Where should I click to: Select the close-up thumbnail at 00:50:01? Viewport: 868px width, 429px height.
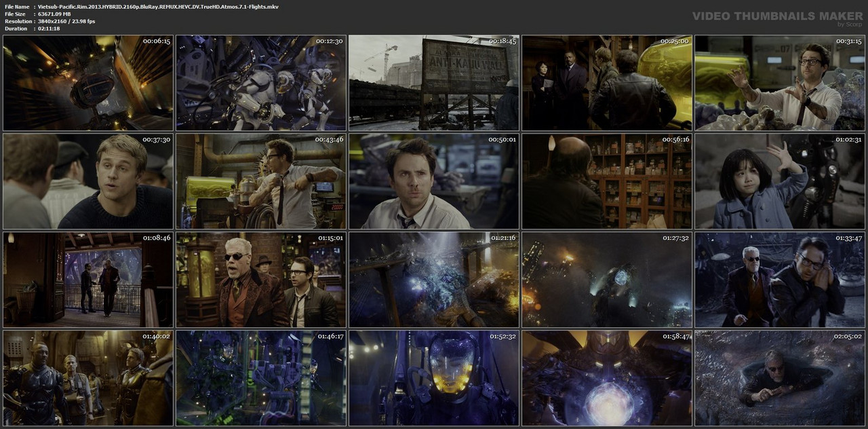click(434, 181)
